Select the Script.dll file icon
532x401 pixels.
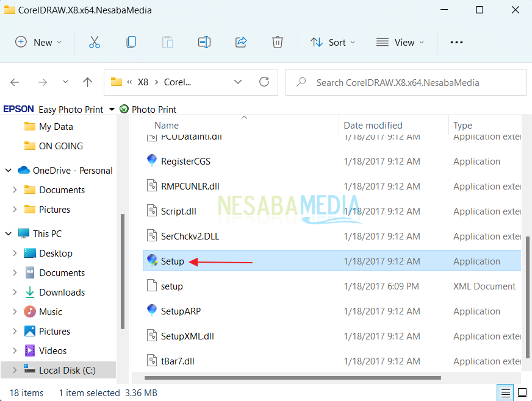pos(152,211)
